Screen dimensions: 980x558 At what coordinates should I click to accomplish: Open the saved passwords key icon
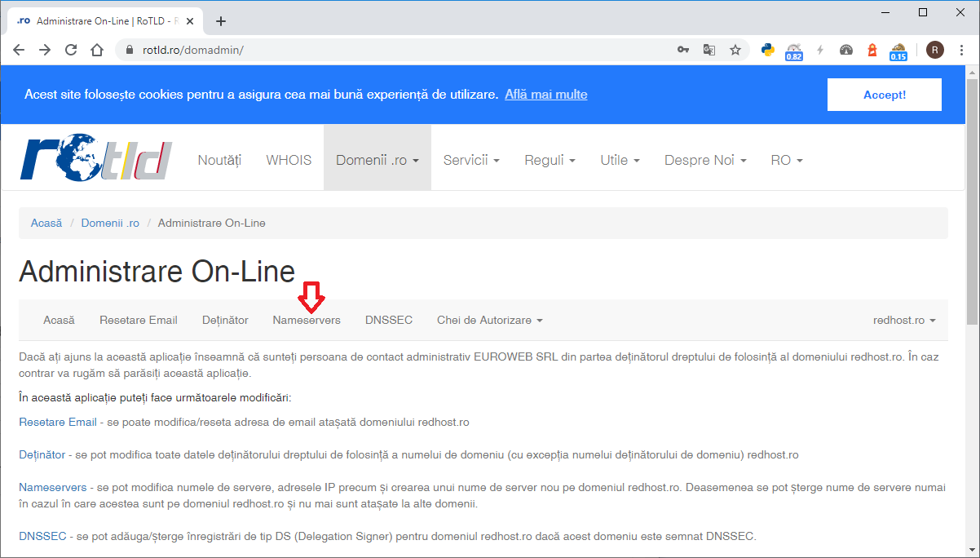(683, 50)
